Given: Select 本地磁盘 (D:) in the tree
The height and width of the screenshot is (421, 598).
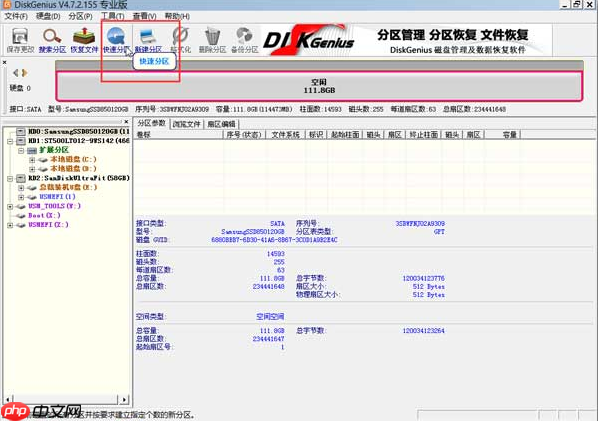Looking at the screenshot, I should (73, 169).
